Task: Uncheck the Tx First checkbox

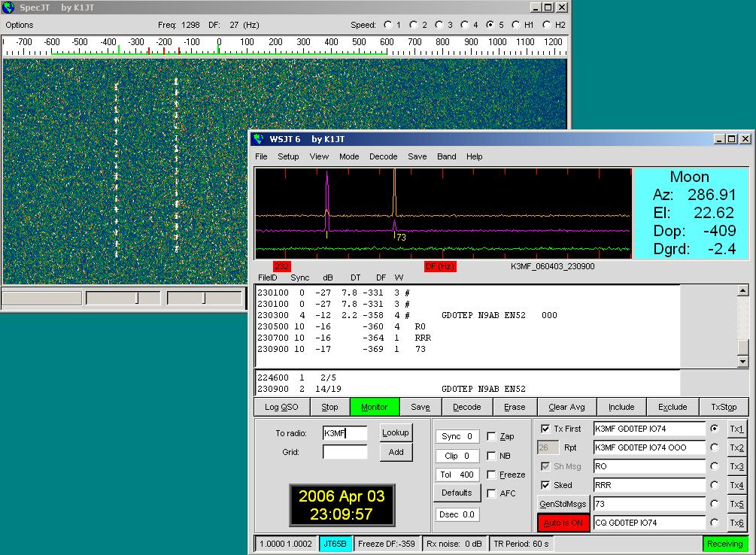Action: point(545,429)
